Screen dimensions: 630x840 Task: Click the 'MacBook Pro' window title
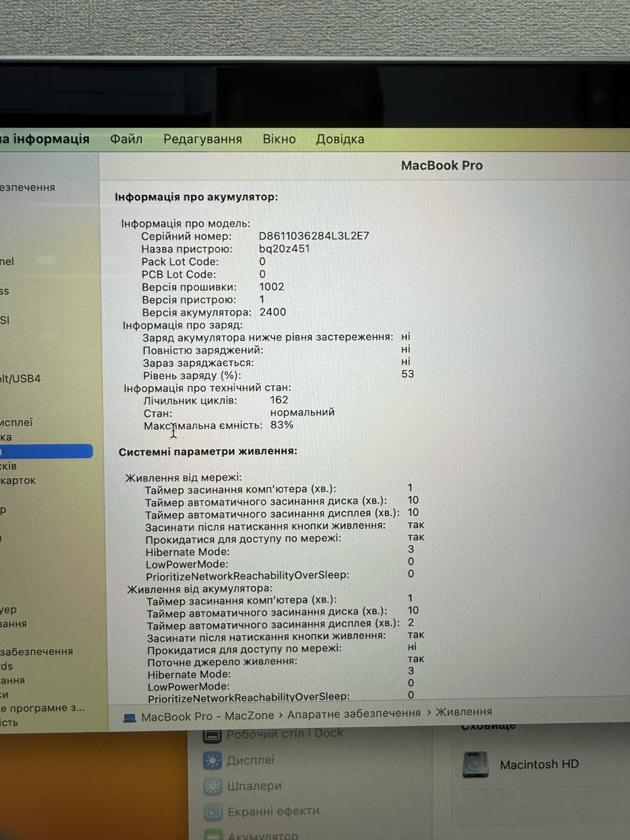pos(442,166)
